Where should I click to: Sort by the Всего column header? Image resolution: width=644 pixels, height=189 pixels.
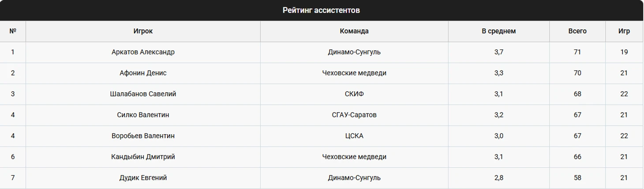pyautogui.click(x=577, y=31)
